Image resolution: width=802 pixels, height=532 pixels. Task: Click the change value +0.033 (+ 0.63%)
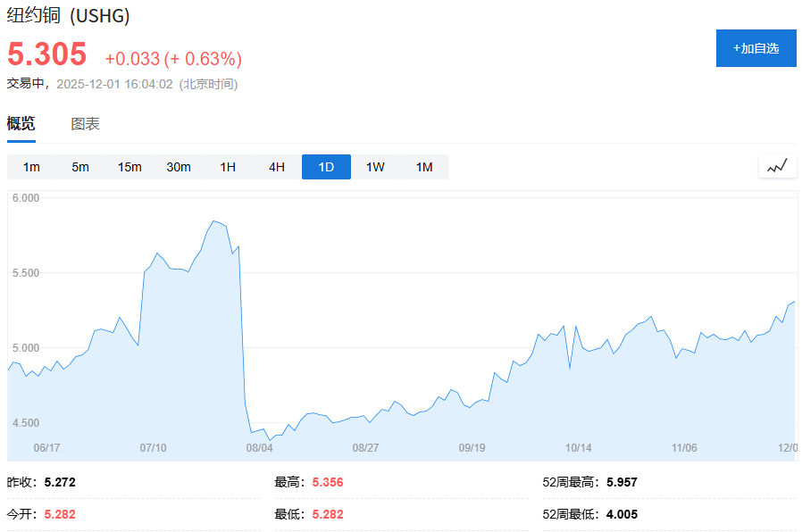tap(173, 59)
